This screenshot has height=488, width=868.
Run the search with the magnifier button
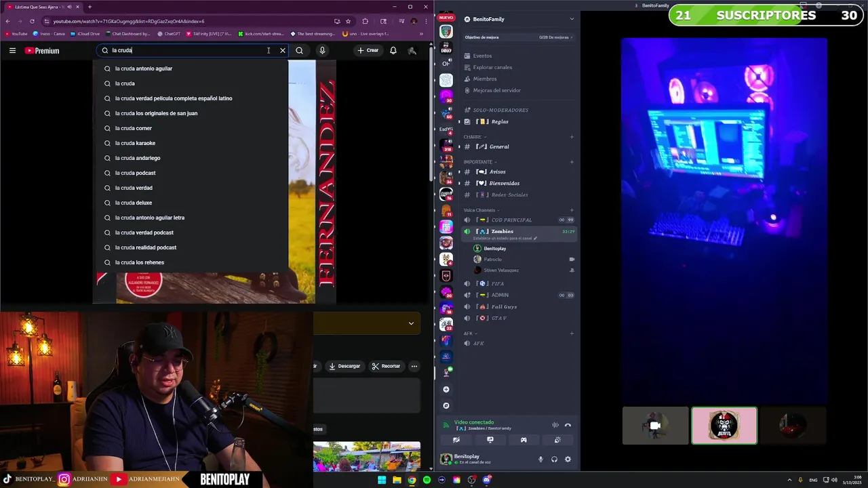pyautogui.click(x=299, y=50)
